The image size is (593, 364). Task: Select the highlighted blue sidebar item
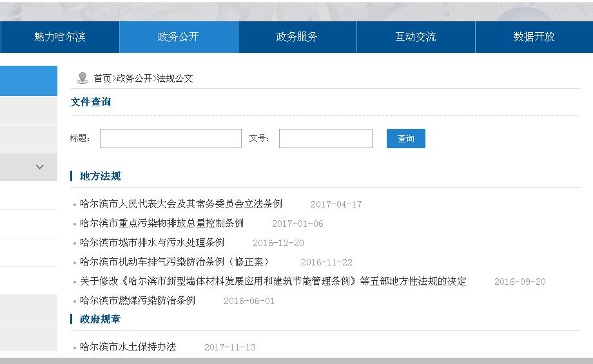pyautogui.click(x=28, y=81)
